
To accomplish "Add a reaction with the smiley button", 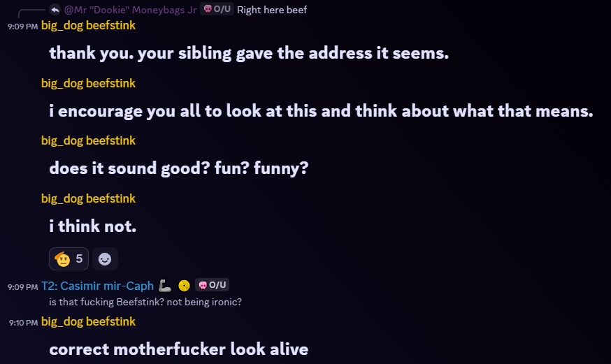I will coord(105,259).
